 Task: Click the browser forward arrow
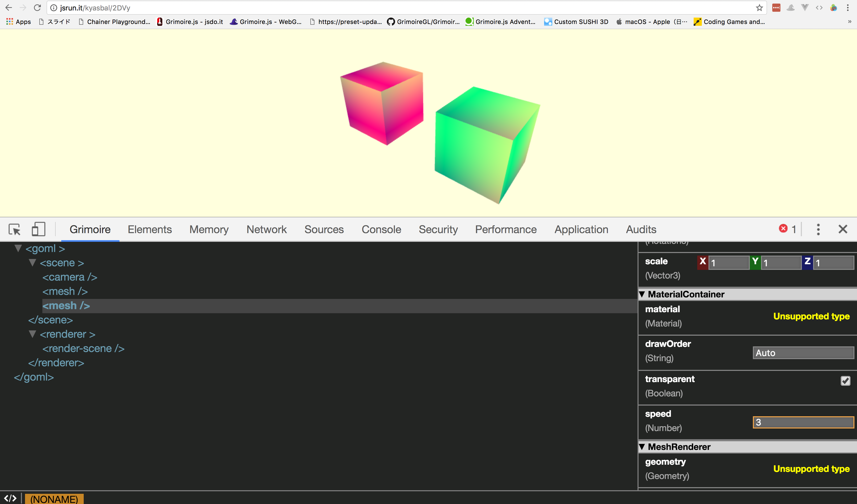click(23, 7)
